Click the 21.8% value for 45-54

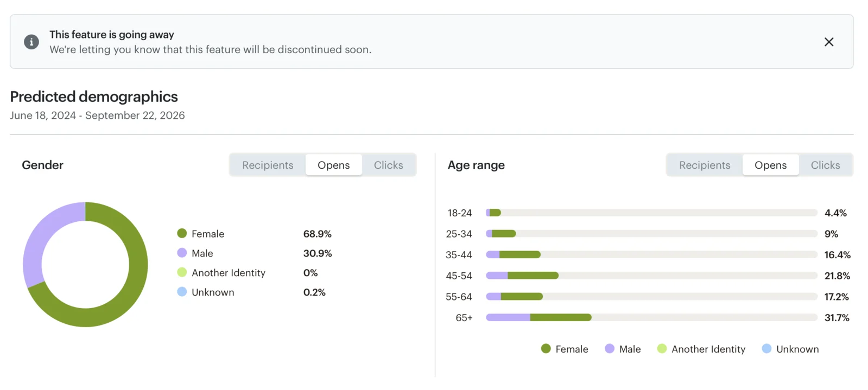pos(837,276)
